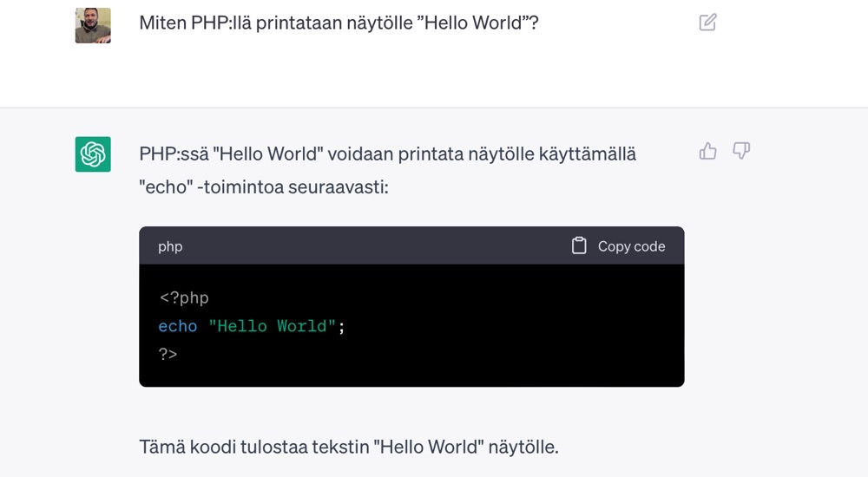Click the word näytölle in the final sentence

(x=523, y=448)
